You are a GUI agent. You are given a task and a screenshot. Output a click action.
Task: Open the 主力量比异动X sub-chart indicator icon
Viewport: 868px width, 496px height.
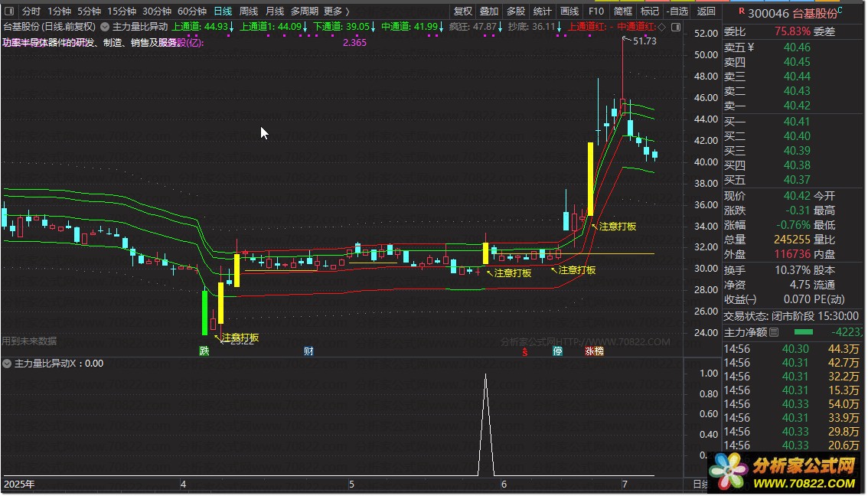coord(7,364)
